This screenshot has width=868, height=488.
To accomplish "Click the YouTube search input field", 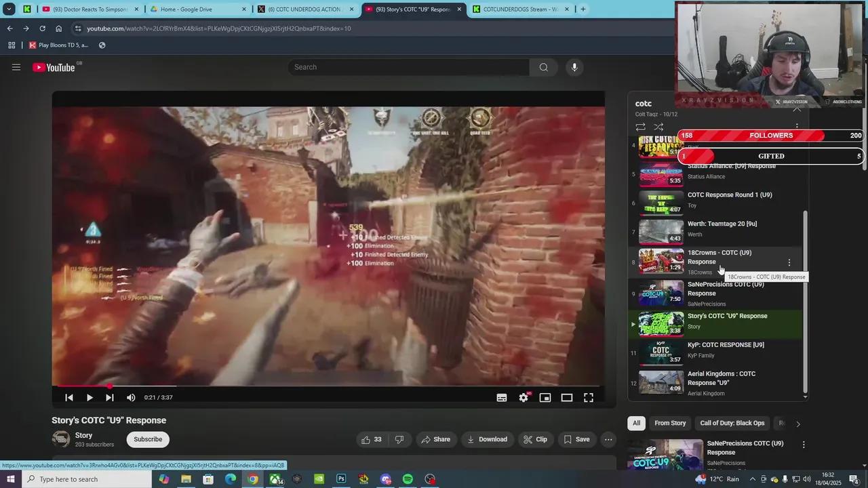I will (x=409, y=67).
